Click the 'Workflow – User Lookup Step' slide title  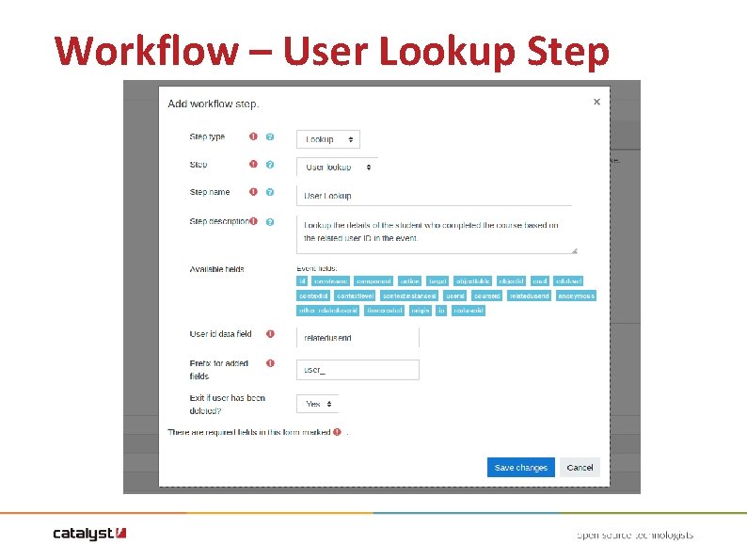332,52
